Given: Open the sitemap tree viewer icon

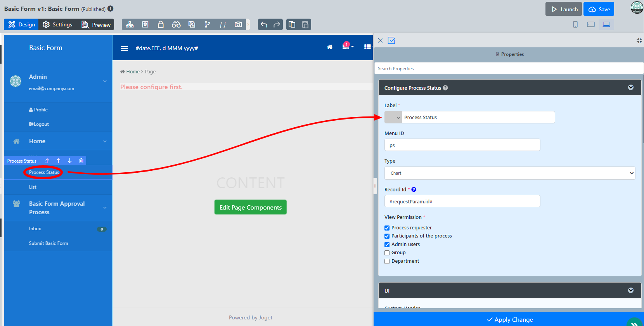Looking at the screenshot, I should pyautogui.click(x=130, y=24).
